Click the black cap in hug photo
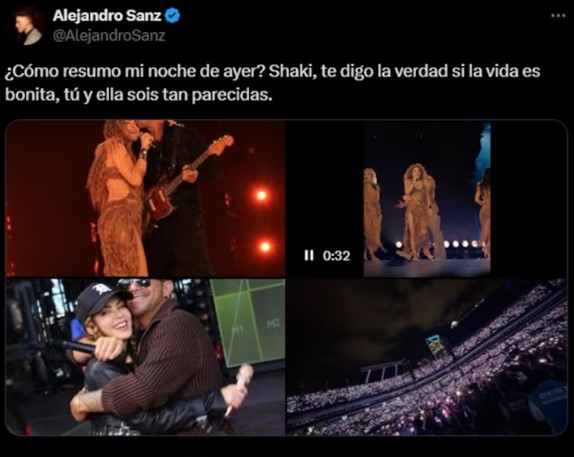Viewport: 574px width, 457px height. (x=100, y=301)
